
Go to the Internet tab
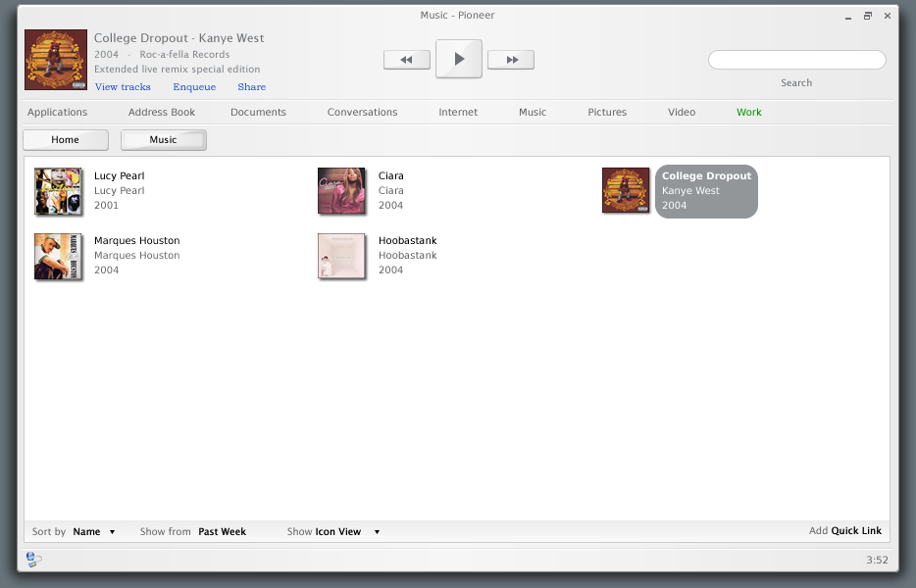[458, 112]
